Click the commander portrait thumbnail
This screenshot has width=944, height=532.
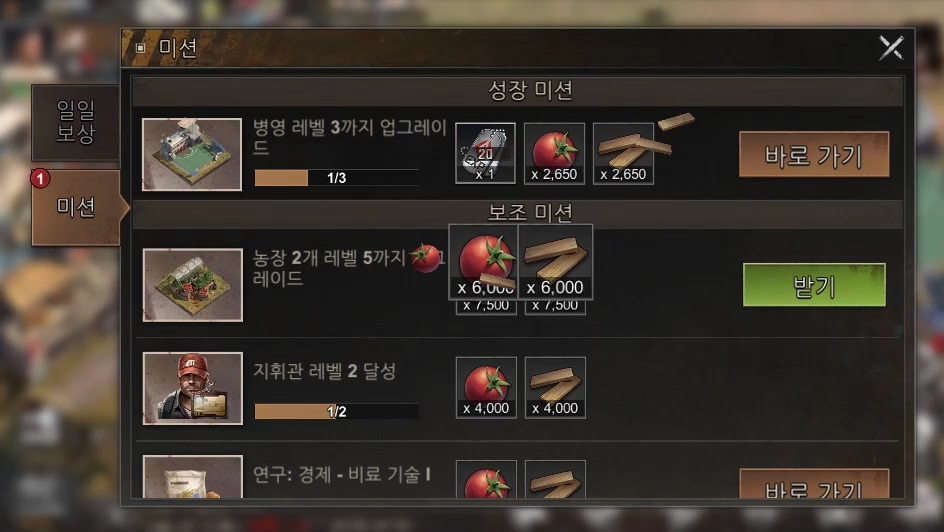tap(193, 388)
